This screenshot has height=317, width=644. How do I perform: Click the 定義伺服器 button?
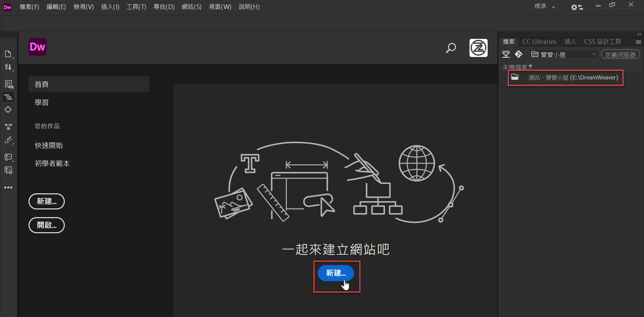pos(620,54)
